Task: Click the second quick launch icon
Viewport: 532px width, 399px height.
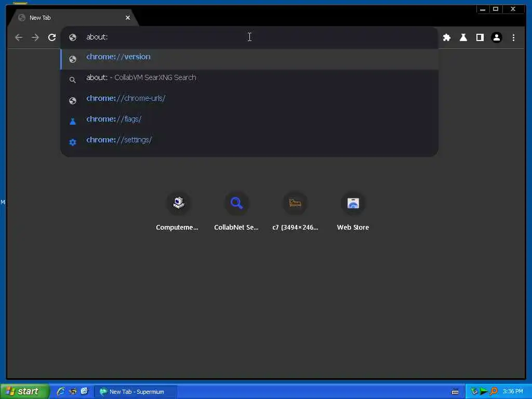Action: [73, 391]
